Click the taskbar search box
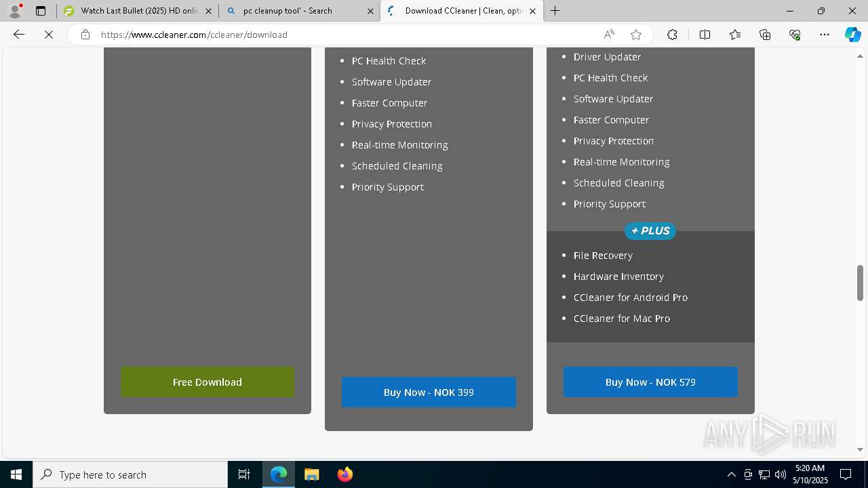Image resolution: width=868 pixels, height=488 pixels. pyautogui.click(x=130, y=474)
